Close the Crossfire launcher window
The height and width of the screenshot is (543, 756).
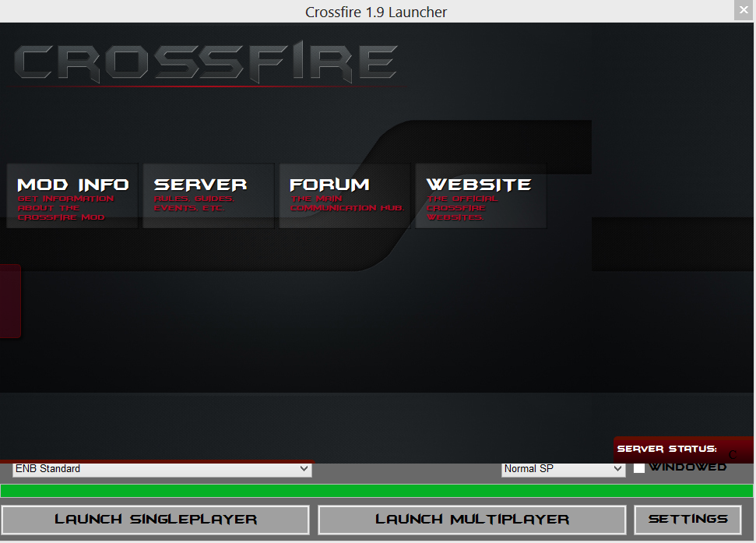744,10
